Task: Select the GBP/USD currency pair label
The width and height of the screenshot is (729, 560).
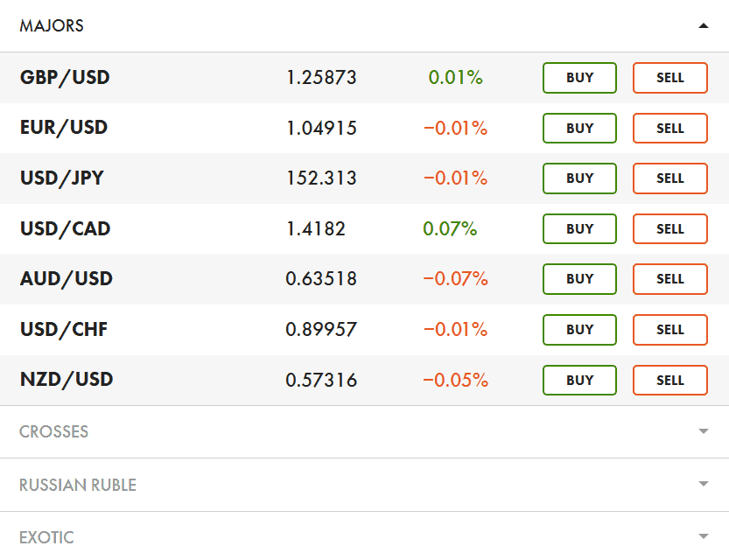Action: (64, 78)
